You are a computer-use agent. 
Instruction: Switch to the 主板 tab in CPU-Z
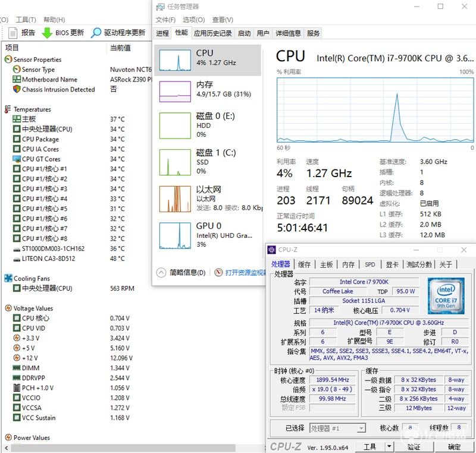[326, 265]
